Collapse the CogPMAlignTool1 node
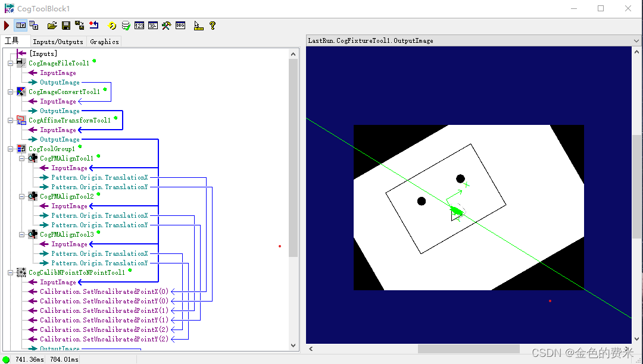The width and height of the screenshot is (643, 364). click(x=22, y=158)
